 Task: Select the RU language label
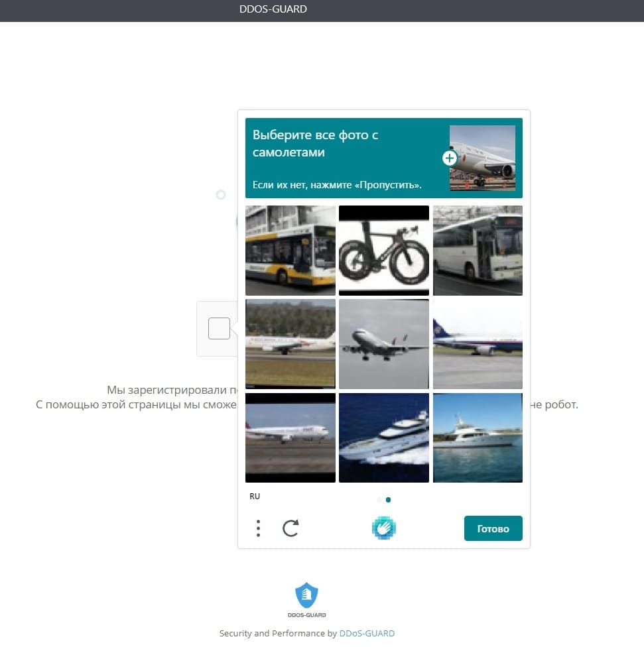point(255,497)
